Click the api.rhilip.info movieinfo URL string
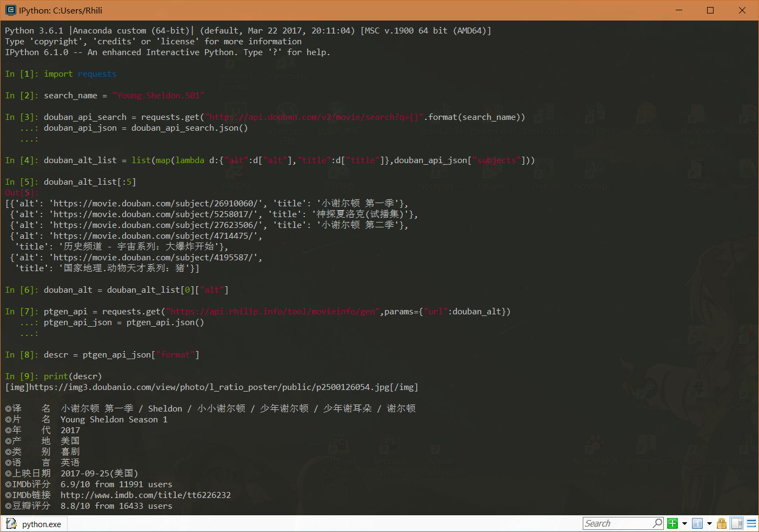Image resolution: width=759 pixels, height=532 pixels. [x=272, y=312]
